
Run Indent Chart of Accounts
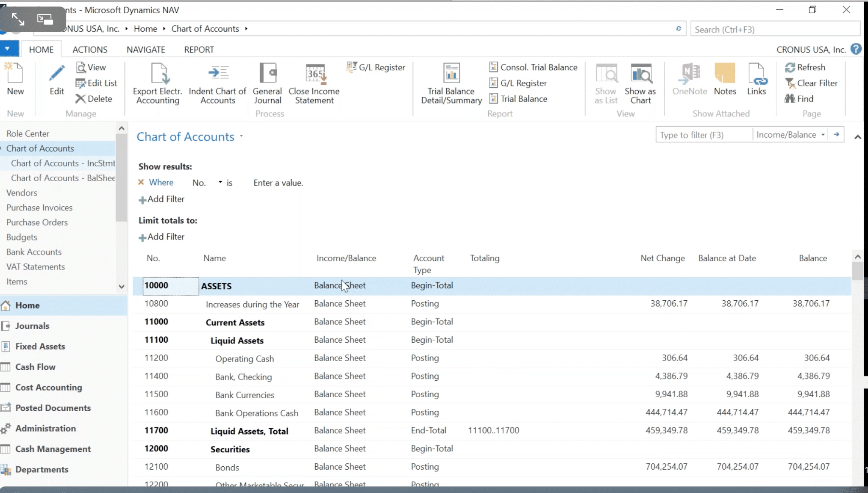coord(217,83)
